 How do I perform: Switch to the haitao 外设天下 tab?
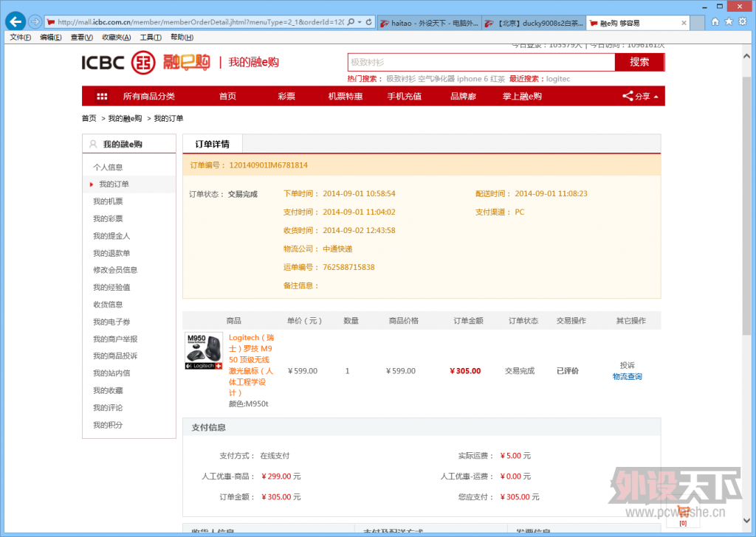(429, 23)
